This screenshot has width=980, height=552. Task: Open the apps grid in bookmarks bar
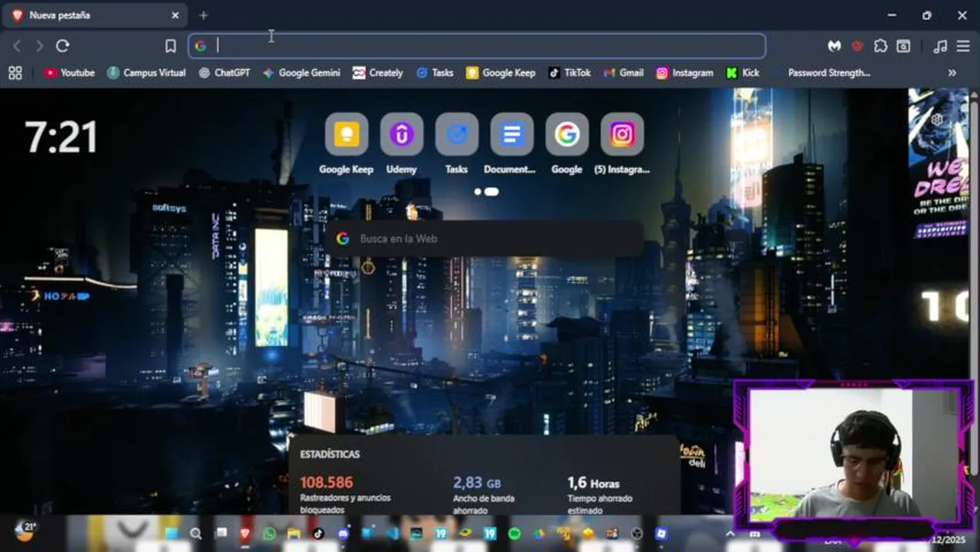tap(15, 73)
